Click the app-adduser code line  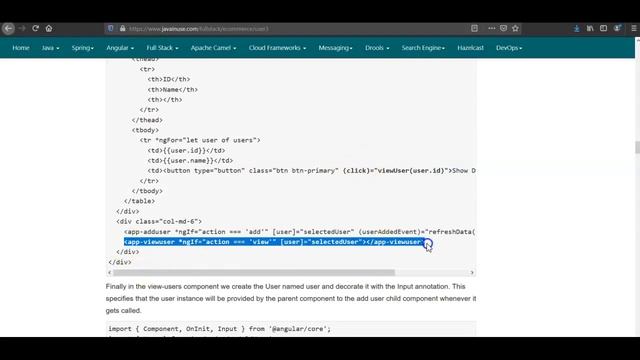tap(300, 232)
